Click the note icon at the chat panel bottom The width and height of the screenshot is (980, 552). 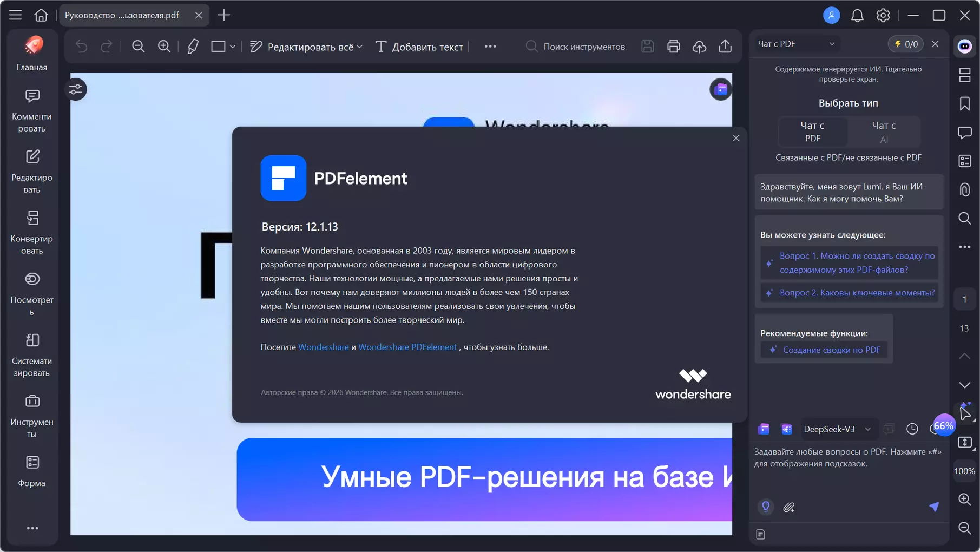(761, 535)
